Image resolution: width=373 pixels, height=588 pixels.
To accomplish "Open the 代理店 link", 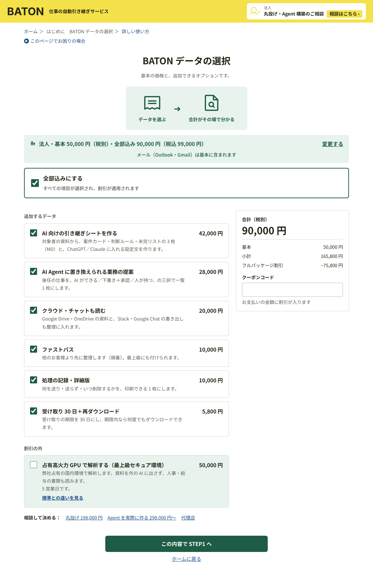I will coord(188,518).
